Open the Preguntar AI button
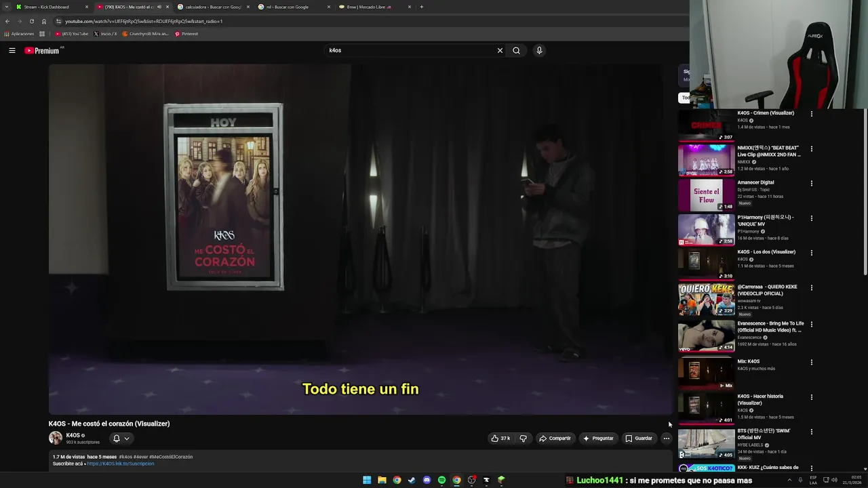 597,439
